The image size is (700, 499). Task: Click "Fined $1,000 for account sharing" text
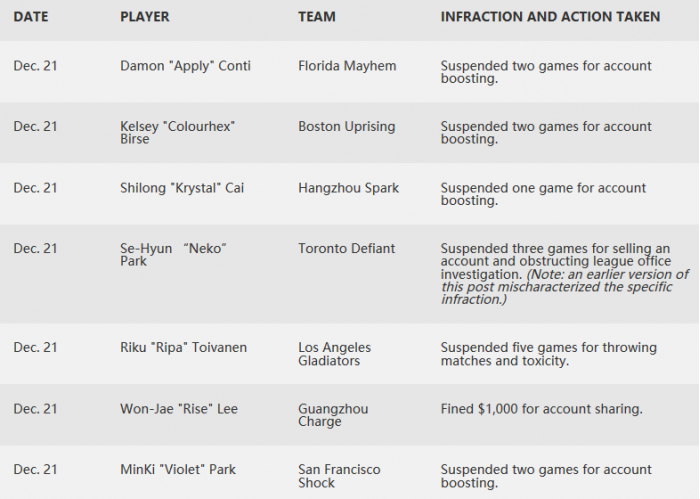pyautogui.click(x=542, y=409)
